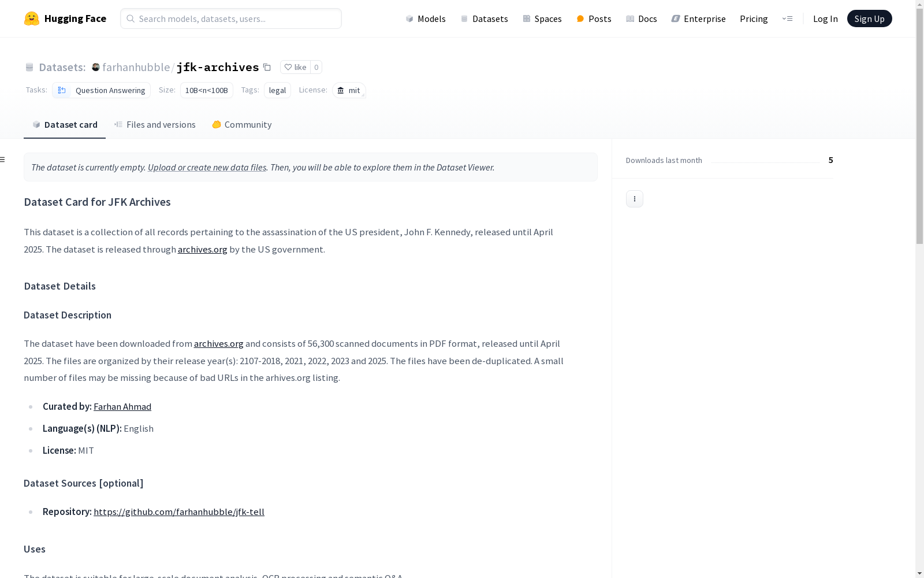Open the table of contents sidebar icon
Viewport: 924px width, 578px height.
pyautogui.click(x=3, y=160)
